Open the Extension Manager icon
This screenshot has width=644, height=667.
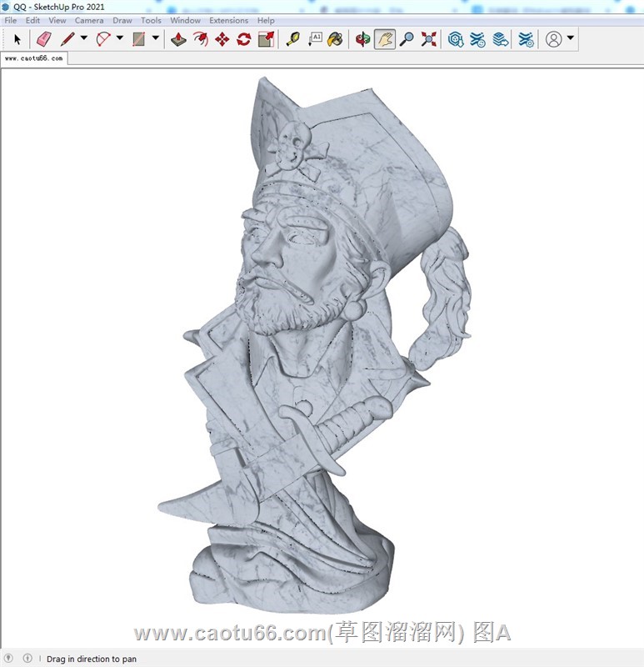coord(527,39)
